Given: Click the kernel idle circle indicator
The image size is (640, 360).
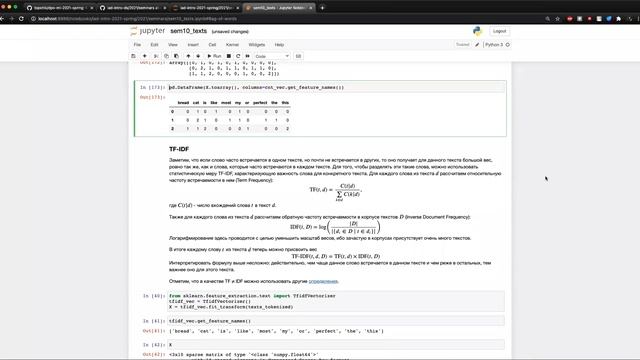Looking at the screenshot, I should (x=508, y=44).
